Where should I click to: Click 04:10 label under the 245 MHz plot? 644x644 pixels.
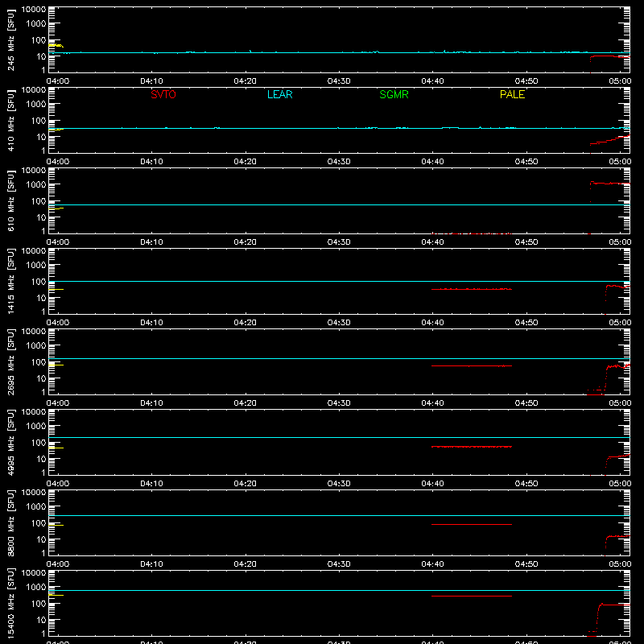(x=151, y=81)
